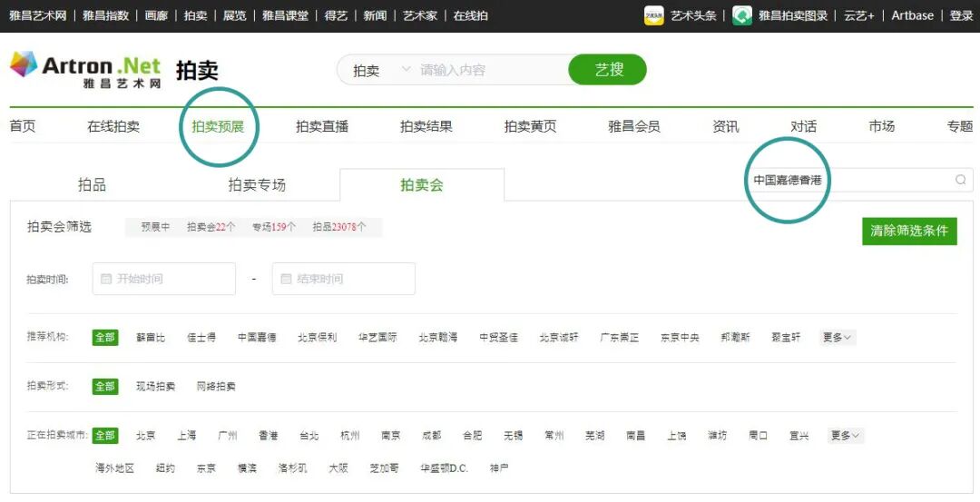Filter by city 北京
Viewport: 980px width, 502px height.
coord(145,435)
